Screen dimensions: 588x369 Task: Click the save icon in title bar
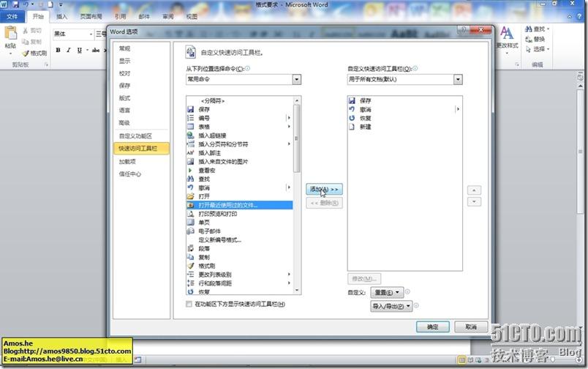16,4
